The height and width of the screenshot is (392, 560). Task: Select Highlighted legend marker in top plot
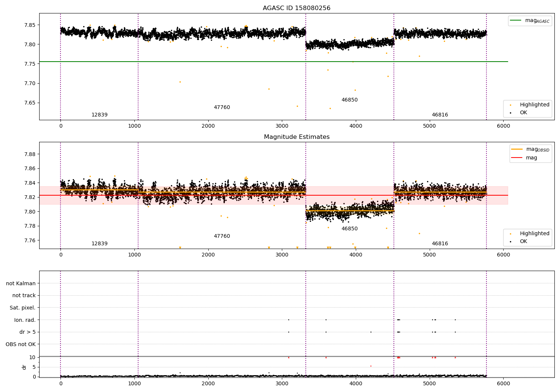(511, 105)
